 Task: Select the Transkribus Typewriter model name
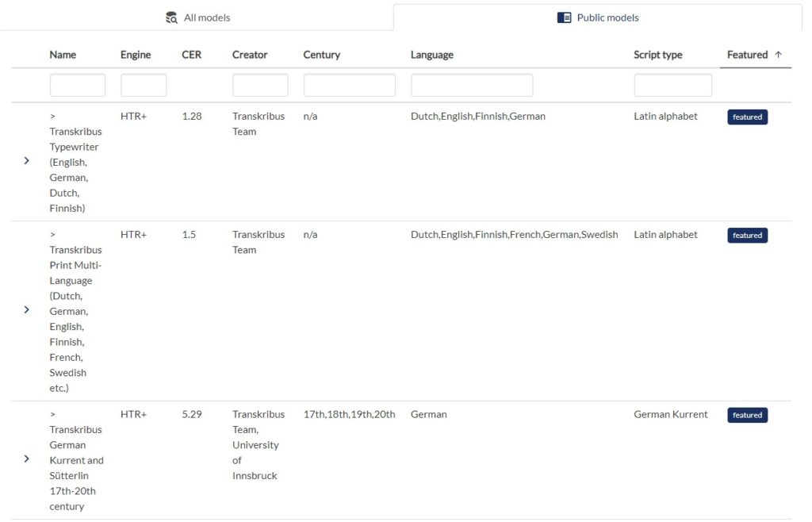75,162
